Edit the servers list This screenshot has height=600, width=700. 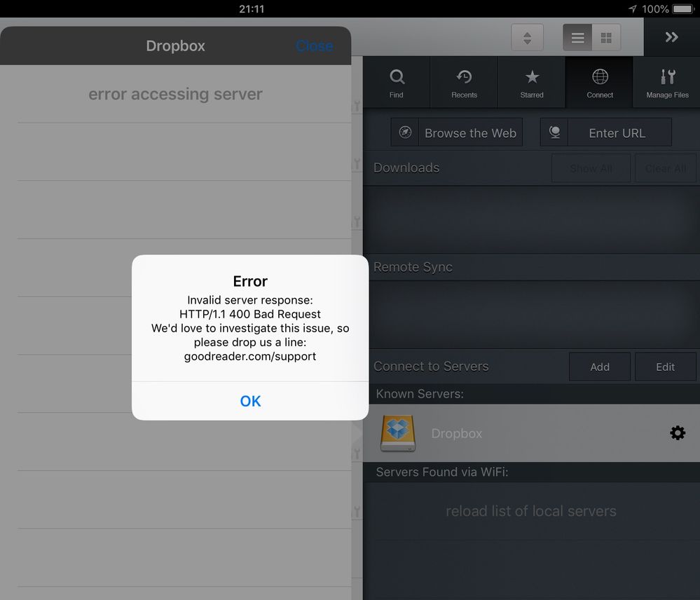pos(665,367)
